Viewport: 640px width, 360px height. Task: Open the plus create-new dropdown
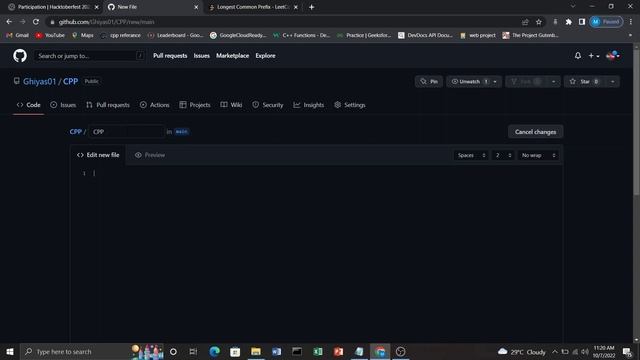coord(593,56)
